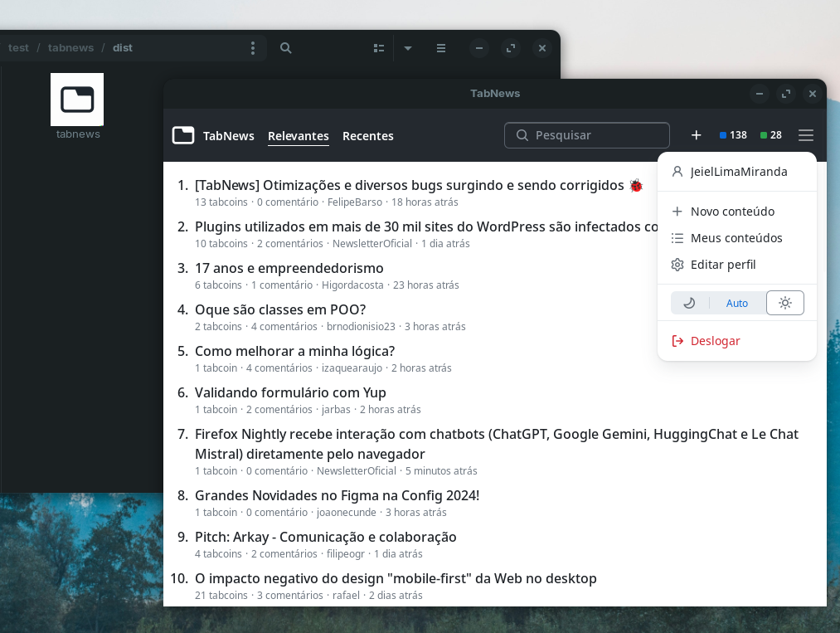This screenshot has width=840, height=633.
Task: Click the 'dist' path segment in breadcrumb
Action: pos(123,47)
